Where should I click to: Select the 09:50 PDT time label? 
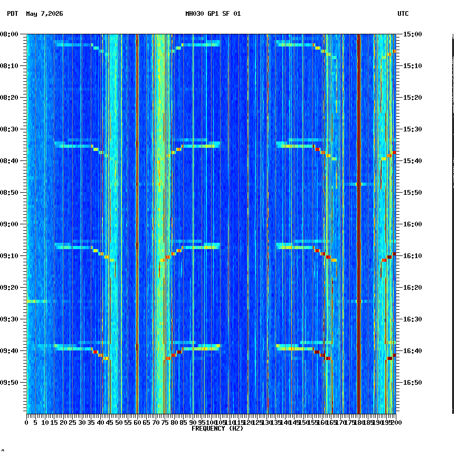coord(9,383)
